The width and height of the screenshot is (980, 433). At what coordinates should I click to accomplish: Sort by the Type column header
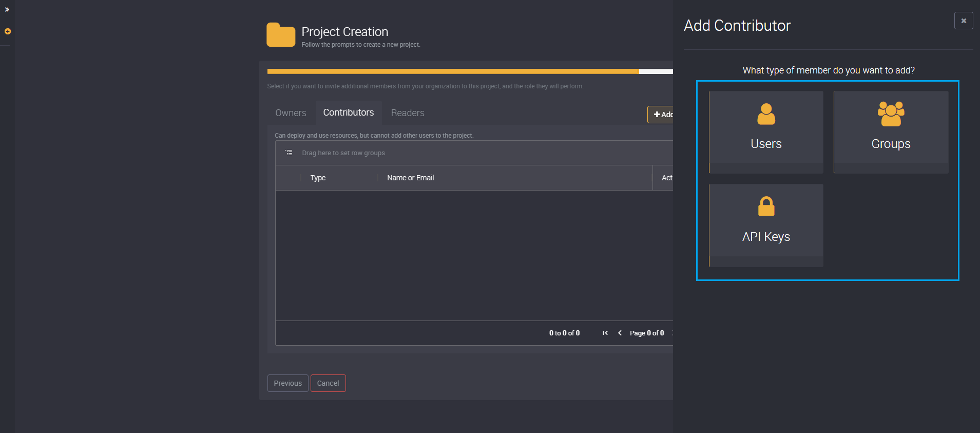tap(318, 178)
